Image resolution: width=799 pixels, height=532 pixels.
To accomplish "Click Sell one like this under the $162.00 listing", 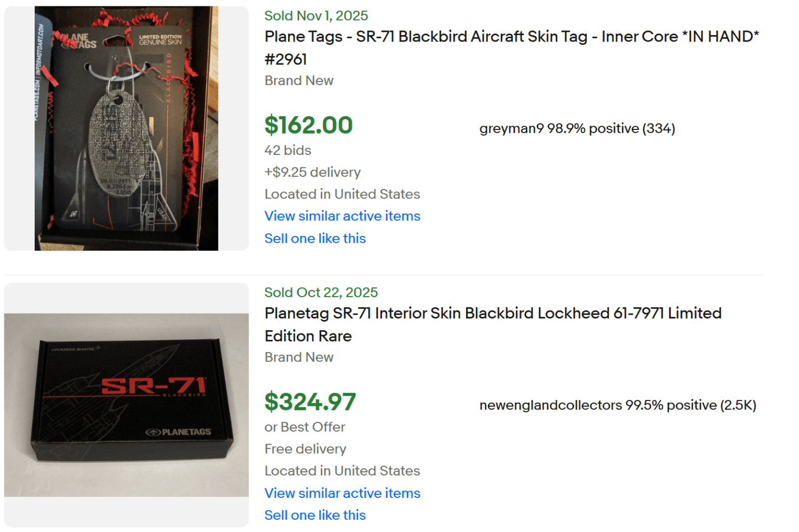I will (315, 238).
